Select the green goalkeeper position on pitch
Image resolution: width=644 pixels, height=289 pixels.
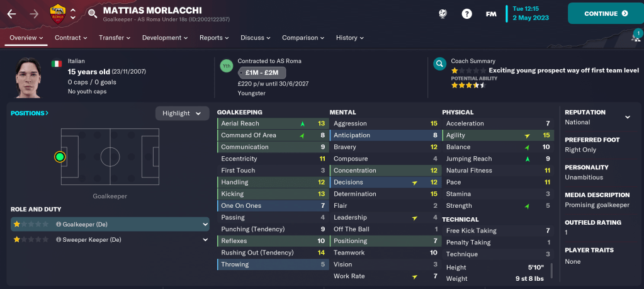(60, 156)
